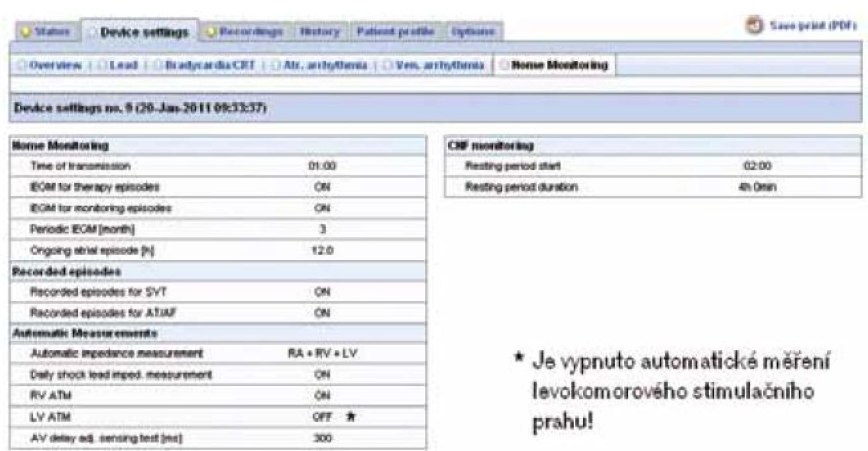Click the Automatic Measurements section header
The image size is (868, 451).
(x=218, y=333)
